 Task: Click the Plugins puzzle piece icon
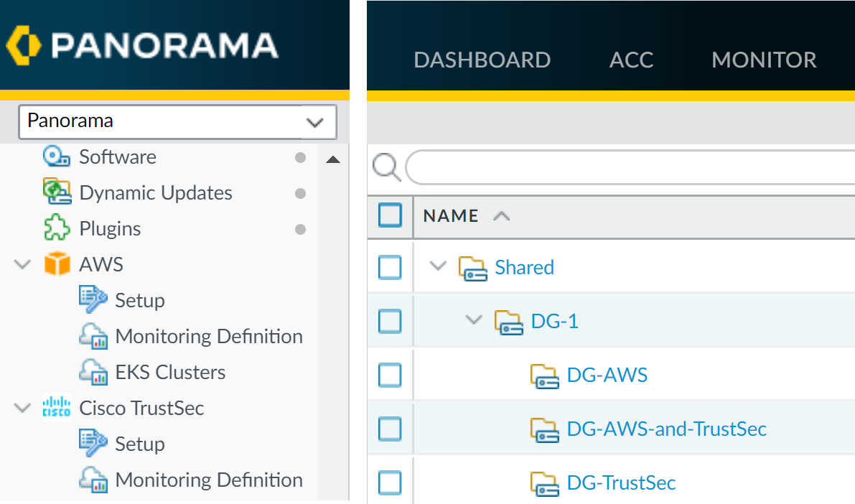coord(56,228)
